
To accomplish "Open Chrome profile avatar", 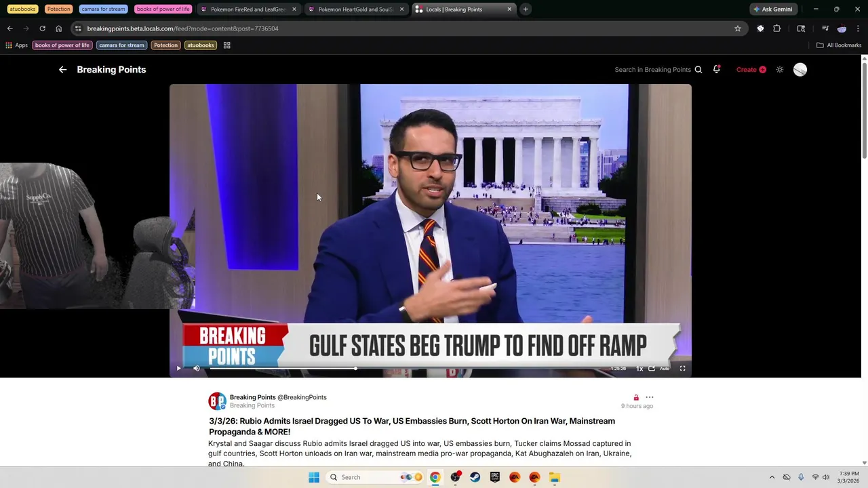I will (842, 28).
